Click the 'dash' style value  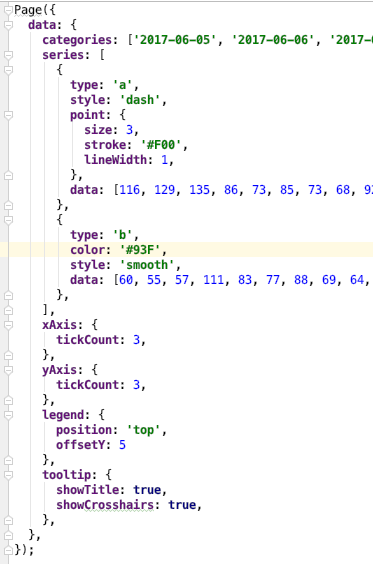(140, 100)
